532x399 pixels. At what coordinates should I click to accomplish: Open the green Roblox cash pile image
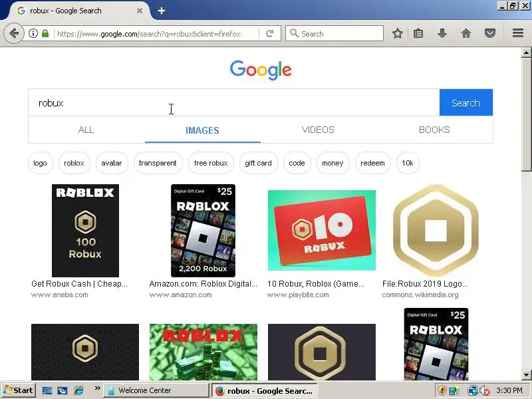[203, 352]
